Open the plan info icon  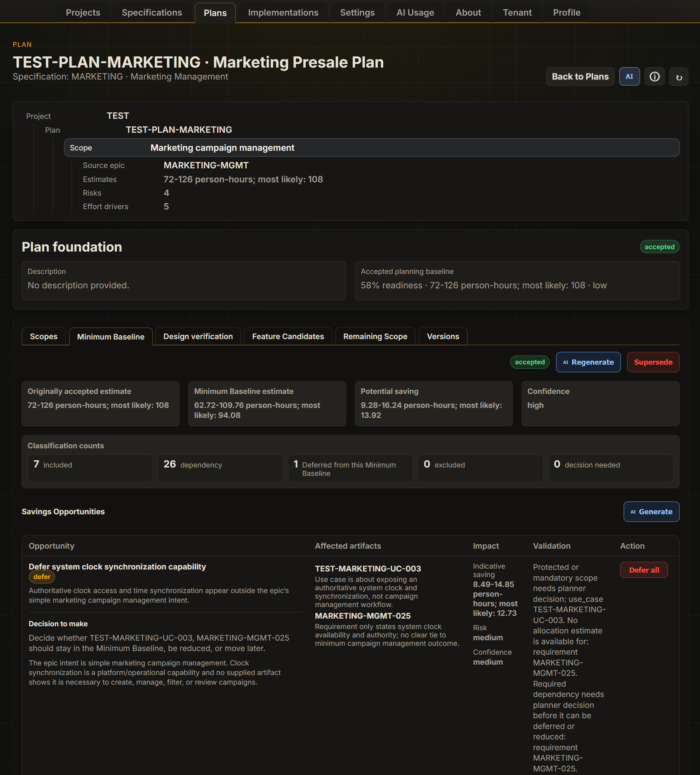pos(654,76)
